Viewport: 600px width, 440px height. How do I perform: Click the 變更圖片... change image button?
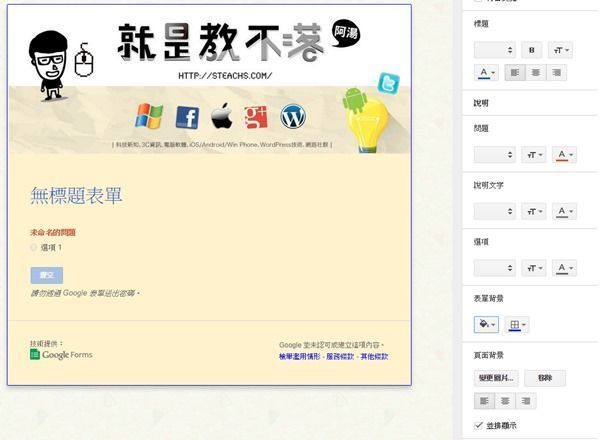[x=496, y=378]
